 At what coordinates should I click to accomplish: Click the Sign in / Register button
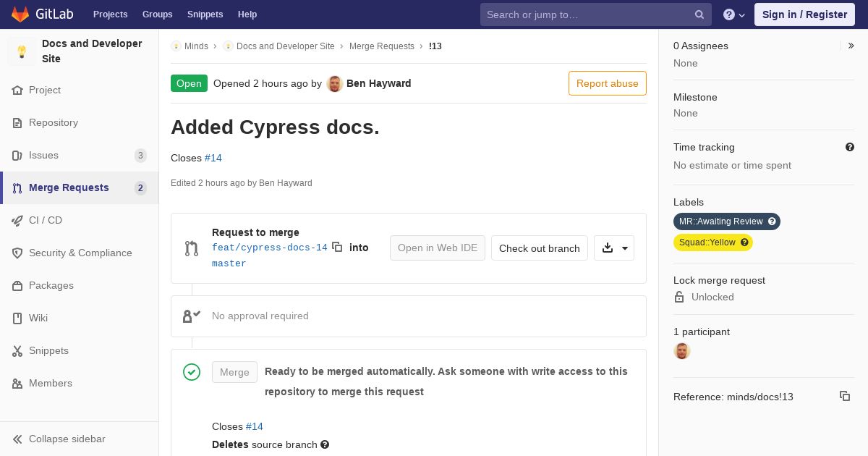[x=804, y=14]
